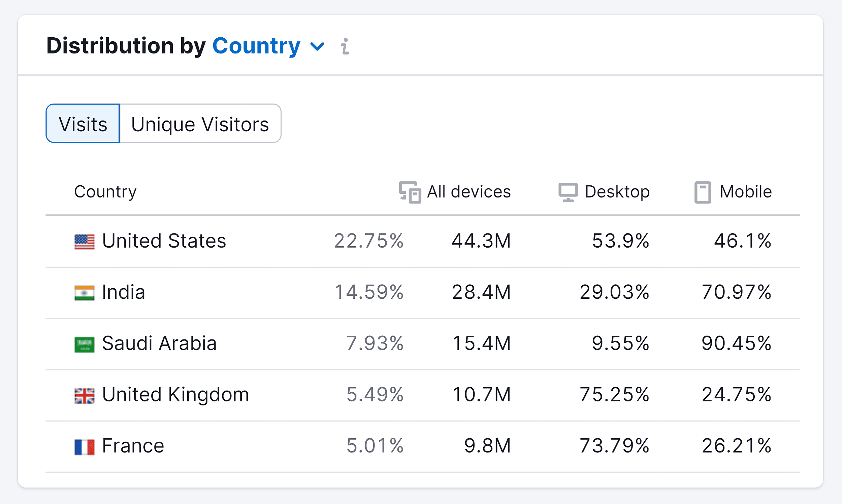Switch to the Unique Visitors tab

click(200, 123)
